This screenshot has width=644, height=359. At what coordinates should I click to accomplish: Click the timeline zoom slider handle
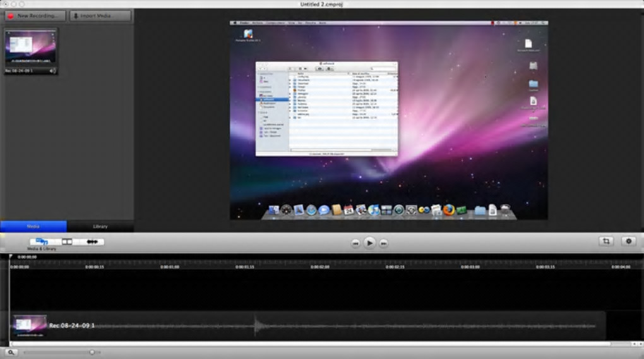92,352
